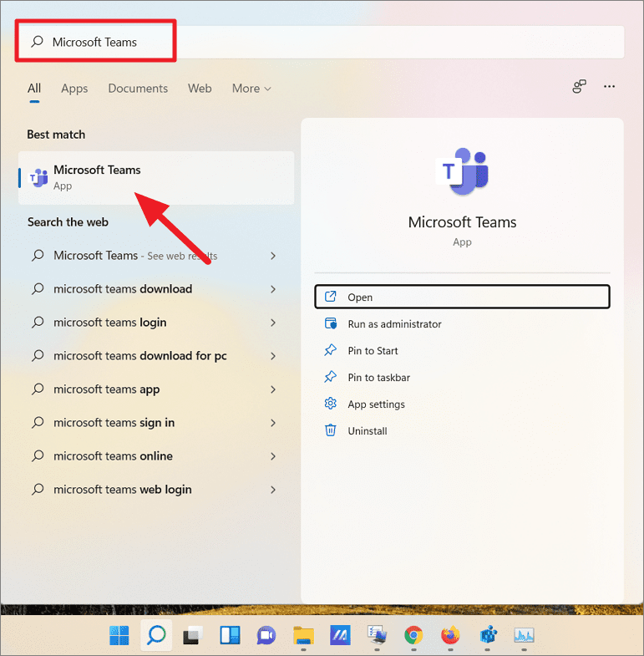Viewport: 644px width, 656px height.
Task: Switch to the Apps tab
Action: click(x=74, y=89)
